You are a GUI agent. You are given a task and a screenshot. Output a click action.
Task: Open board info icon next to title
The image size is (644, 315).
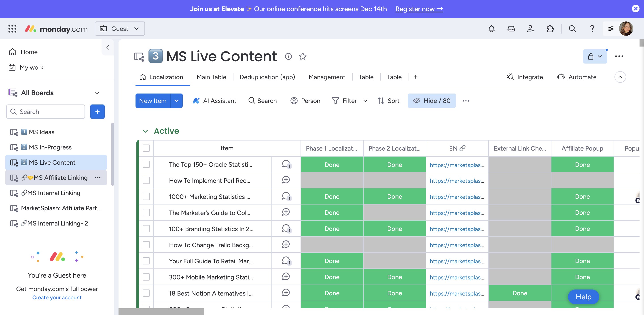coord(288,56)
